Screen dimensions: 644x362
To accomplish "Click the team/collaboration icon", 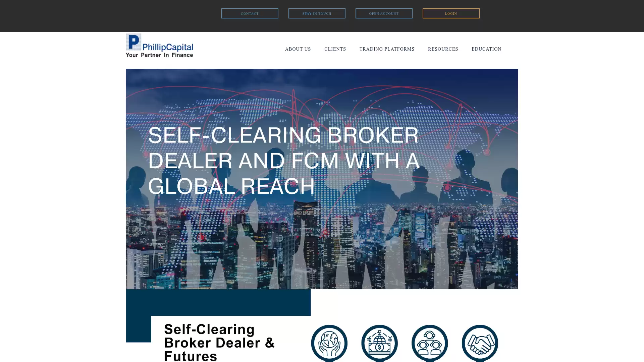I will pos(429,343).
